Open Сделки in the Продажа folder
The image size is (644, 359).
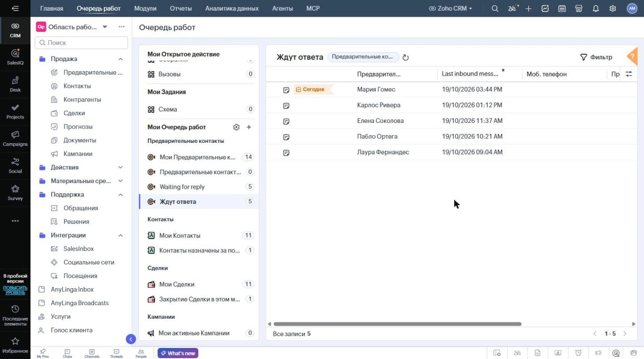pos(74,113)
